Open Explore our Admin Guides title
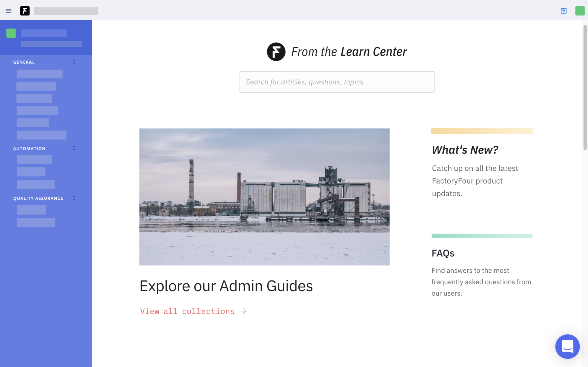This screenshot has width=588, height=367. click(x=226, y=286)
